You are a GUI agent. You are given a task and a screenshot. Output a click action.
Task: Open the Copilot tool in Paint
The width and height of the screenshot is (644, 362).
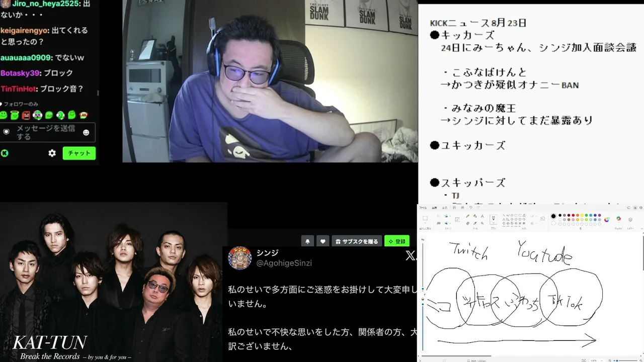(618, 219)
